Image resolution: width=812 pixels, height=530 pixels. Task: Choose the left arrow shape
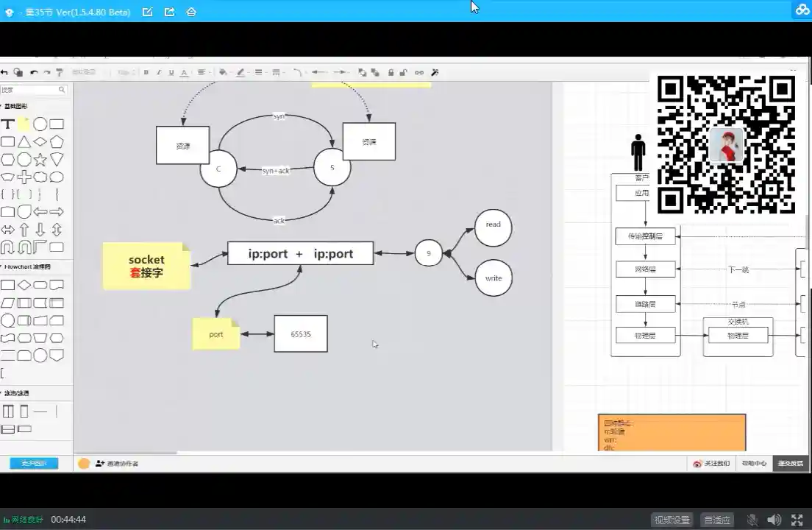(40, 212)
